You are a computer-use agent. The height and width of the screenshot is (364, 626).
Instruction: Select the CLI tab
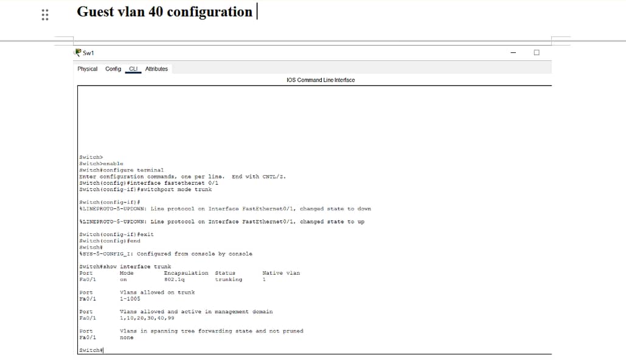click(x=133, y=69)
